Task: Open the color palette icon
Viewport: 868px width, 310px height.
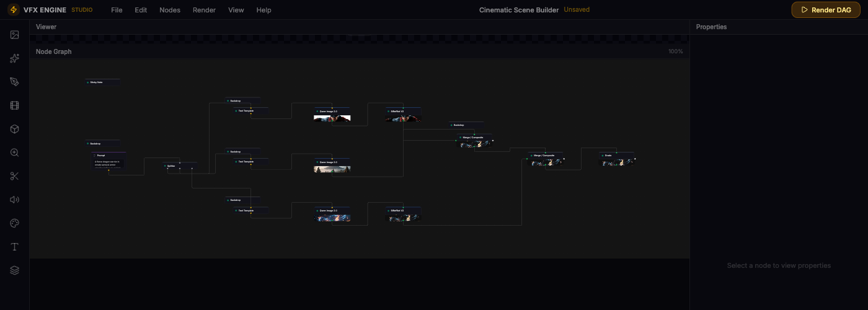Action: pyautogui.click(x=15, y=223)
